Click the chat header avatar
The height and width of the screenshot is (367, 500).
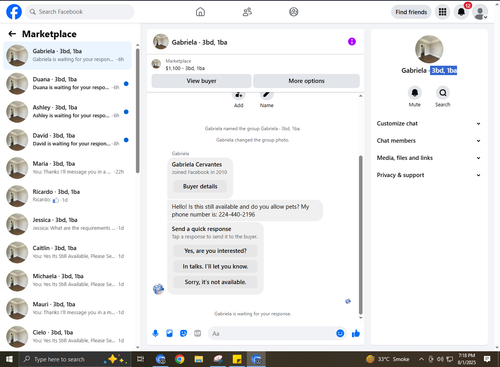(161, 42)
